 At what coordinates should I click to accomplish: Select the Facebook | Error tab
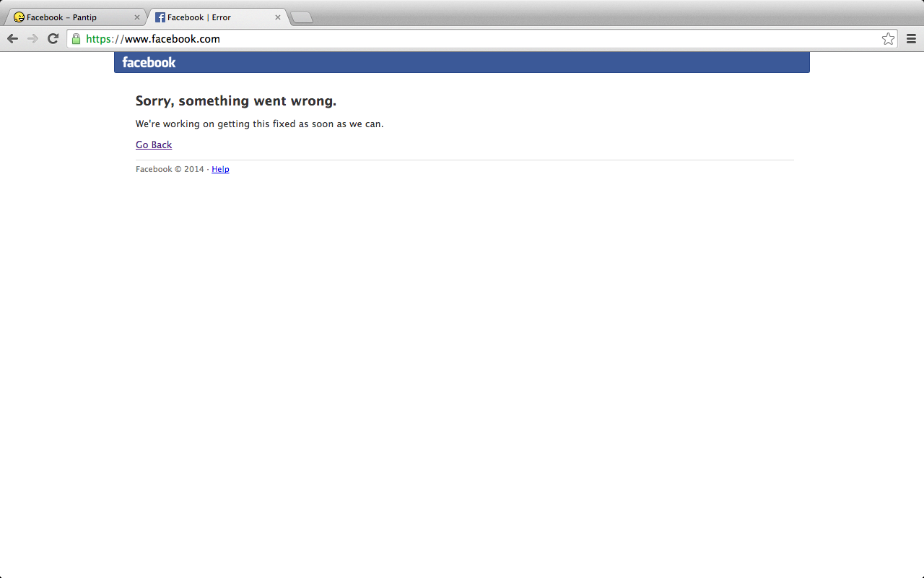click(218, 17)
